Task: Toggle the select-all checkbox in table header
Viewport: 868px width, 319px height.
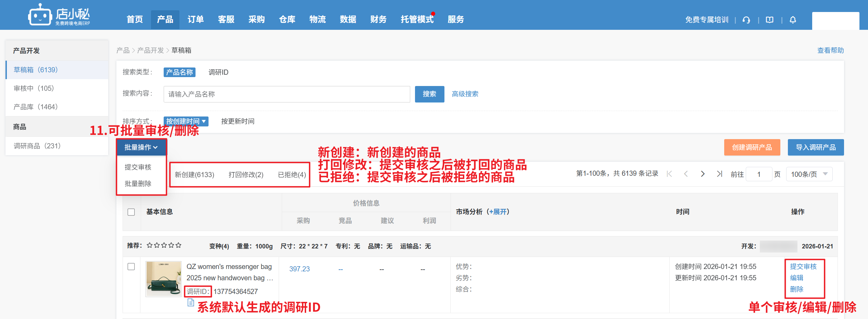Action: click(131, 212)
